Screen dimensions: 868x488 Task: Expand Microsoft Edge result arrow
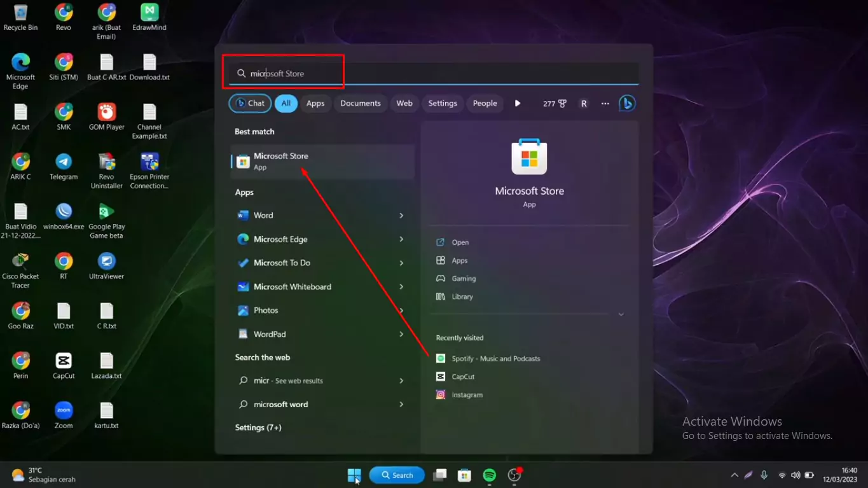pos(401,239)
